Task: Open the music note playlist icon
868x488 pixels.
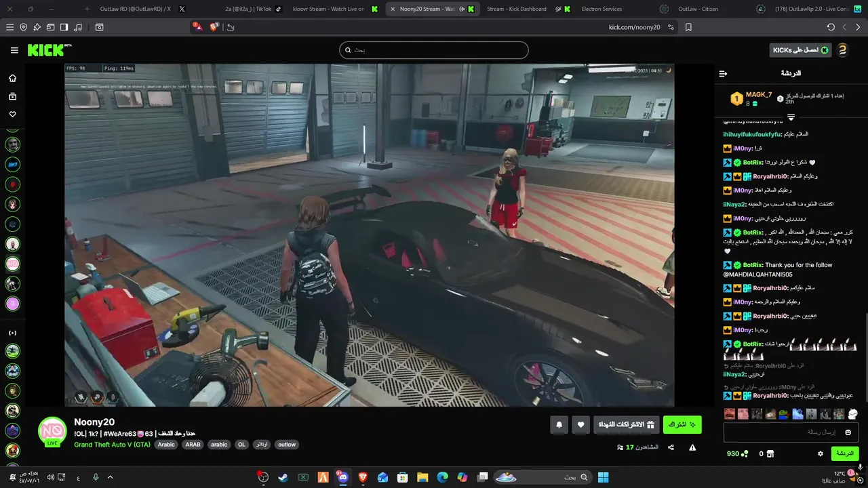Action: 78,27
